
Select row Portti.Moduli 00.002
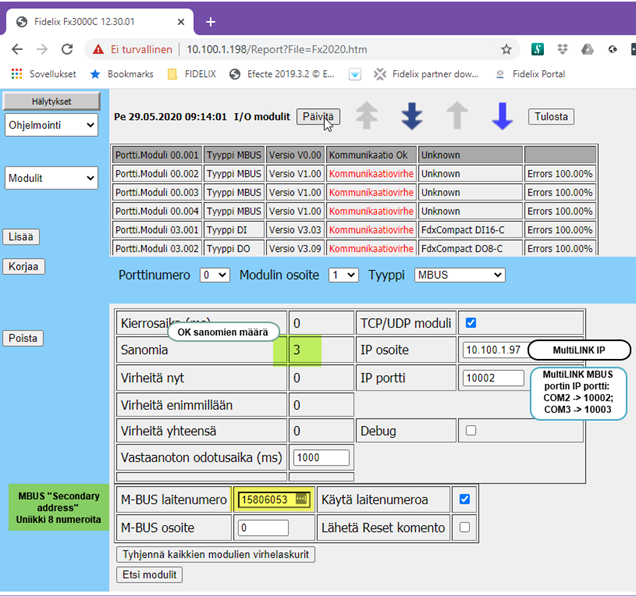[355, 174]
